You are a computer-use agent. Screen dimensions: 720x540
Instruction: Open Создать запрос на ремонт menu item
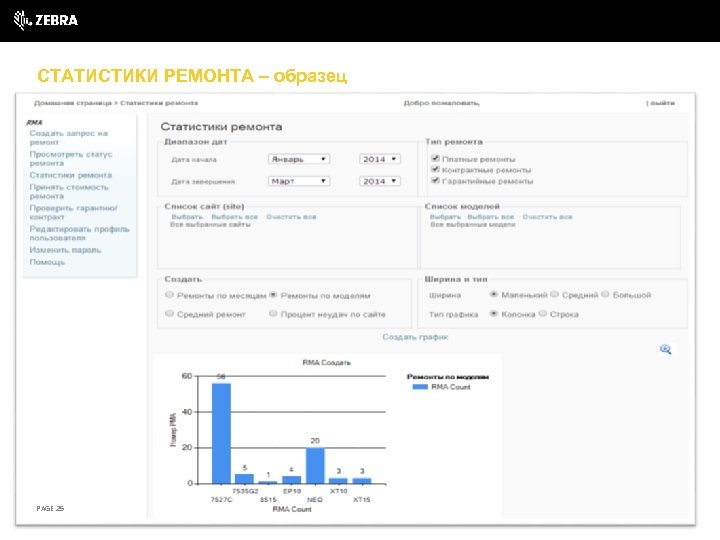68,138
